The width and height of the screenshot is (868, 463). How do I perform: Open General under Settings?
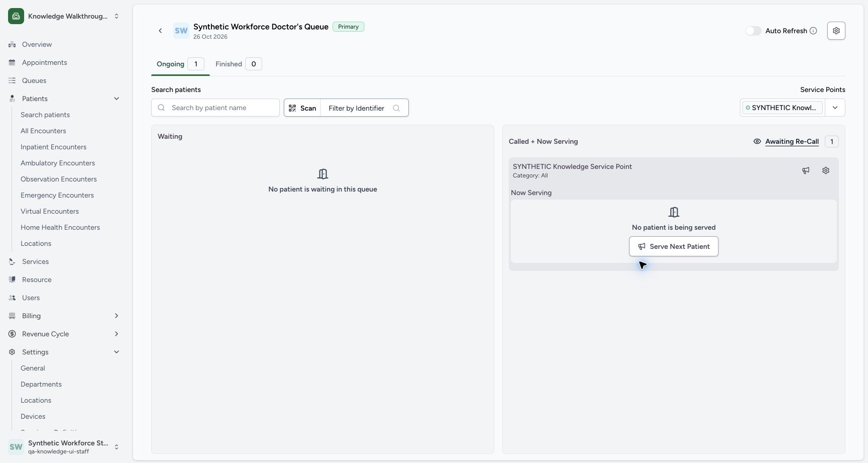coord(33,368)
